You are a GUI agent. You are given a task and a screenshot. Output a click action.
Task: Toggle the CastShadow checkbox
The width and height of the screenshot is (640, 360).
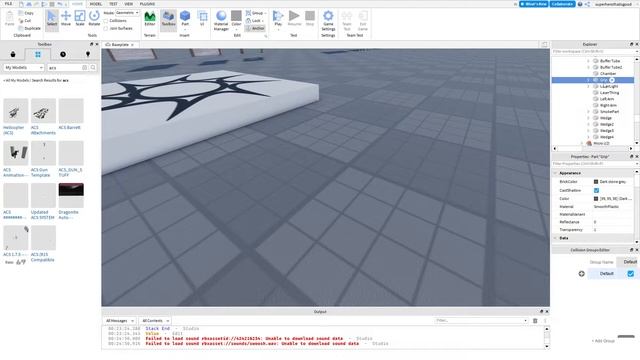(596, 191)
